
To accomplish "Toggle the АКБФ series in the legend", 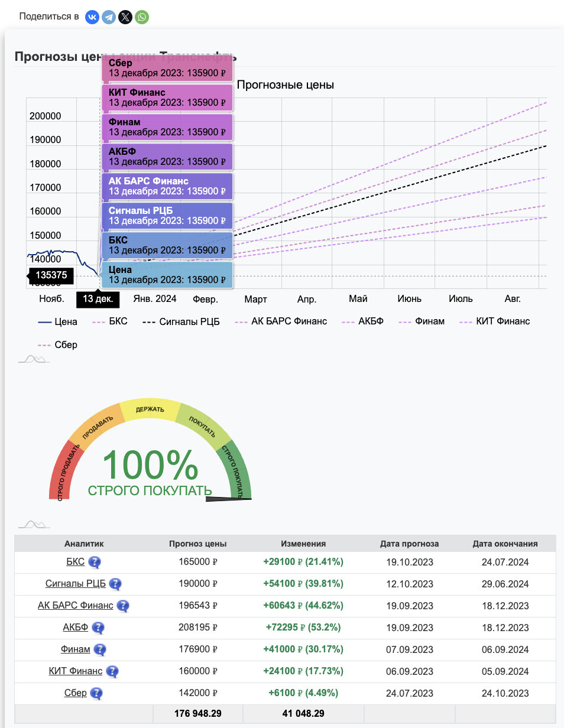I will [x=363, y=321].
